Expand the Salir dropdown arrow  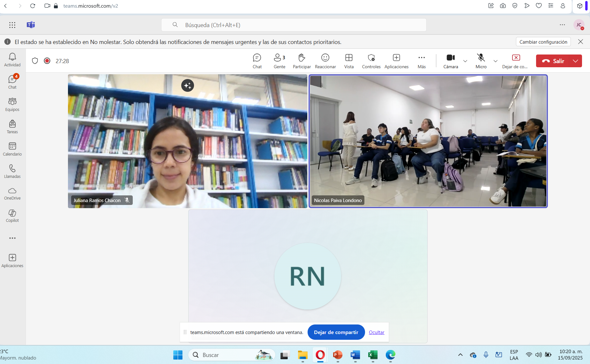(575, 61)
